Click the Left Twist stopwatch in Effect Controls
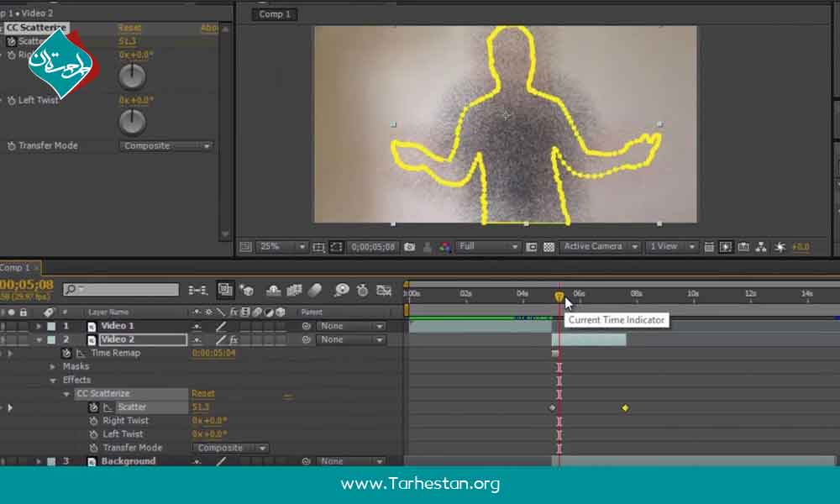 point(11,101)
